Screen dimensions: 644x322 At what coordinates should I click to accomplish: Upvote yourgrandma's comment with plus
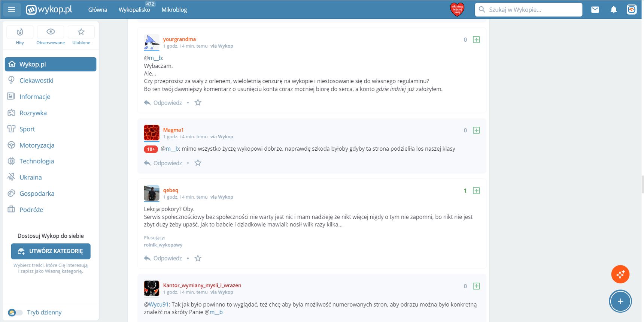(x=476, y=40)
